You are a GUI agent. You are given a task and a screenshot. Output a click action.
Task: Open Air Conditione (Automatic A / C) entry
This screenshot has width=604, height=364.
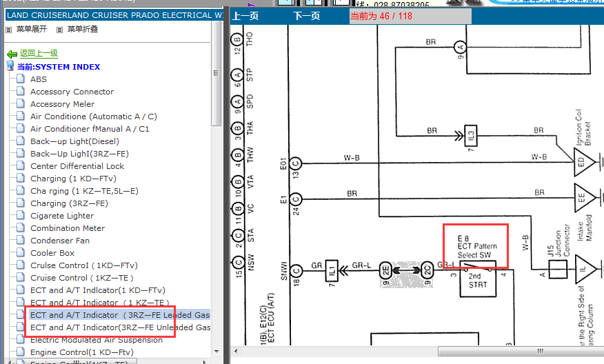pyautogui.click(x=94, y=117)
